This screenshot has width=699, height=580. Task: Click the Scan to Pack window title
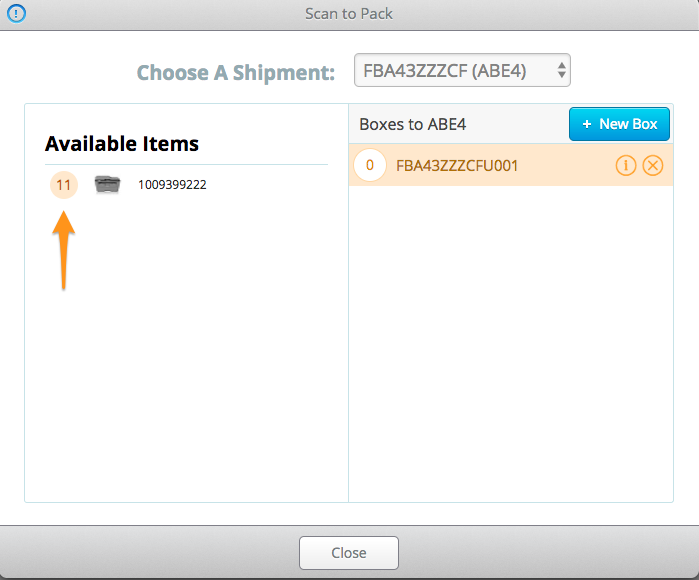(x=349, y=14)
